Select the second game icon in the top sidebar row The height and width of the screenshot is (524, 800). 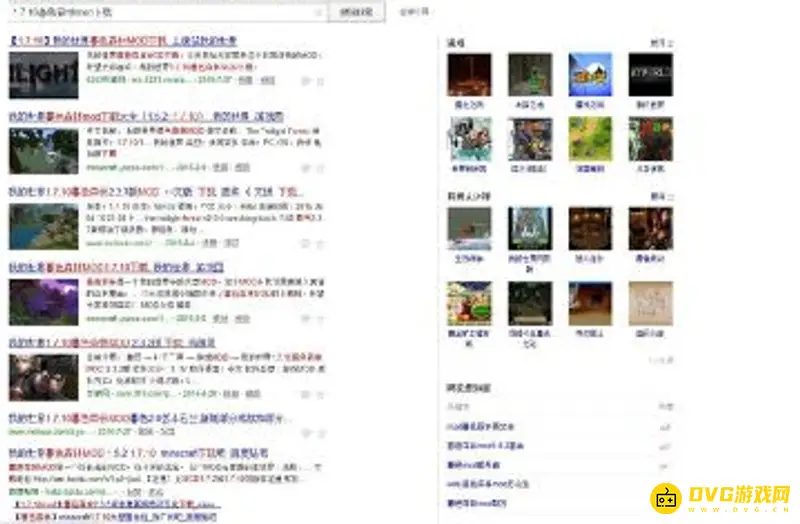tap(529, 75)
